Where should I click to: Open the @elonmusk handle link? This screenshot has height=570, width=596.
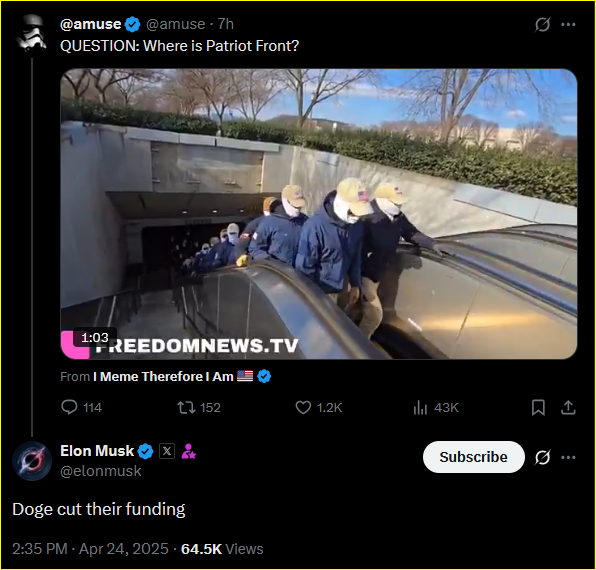[101, 471]
